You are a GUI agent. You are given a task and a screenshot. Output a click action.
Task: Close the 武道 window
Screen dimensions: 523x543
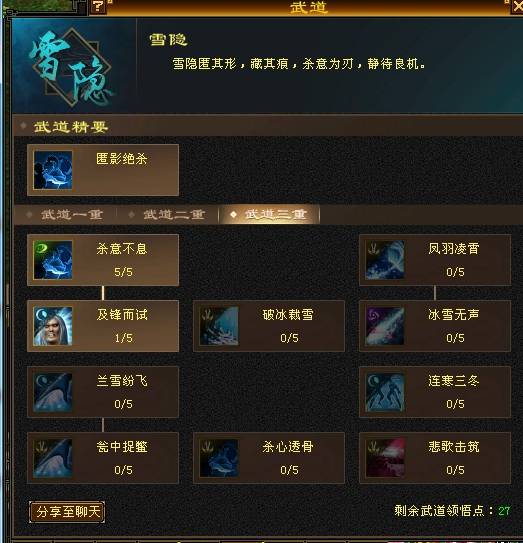click(517, 7)
